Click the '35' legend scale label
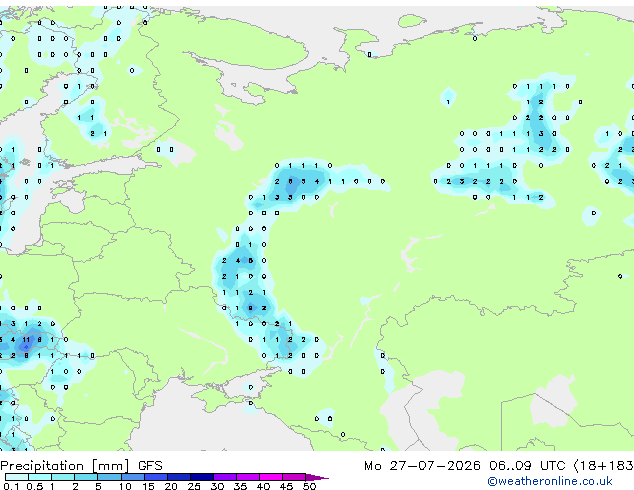The height and width of the screenshot is (490, 634). [240, 486]
